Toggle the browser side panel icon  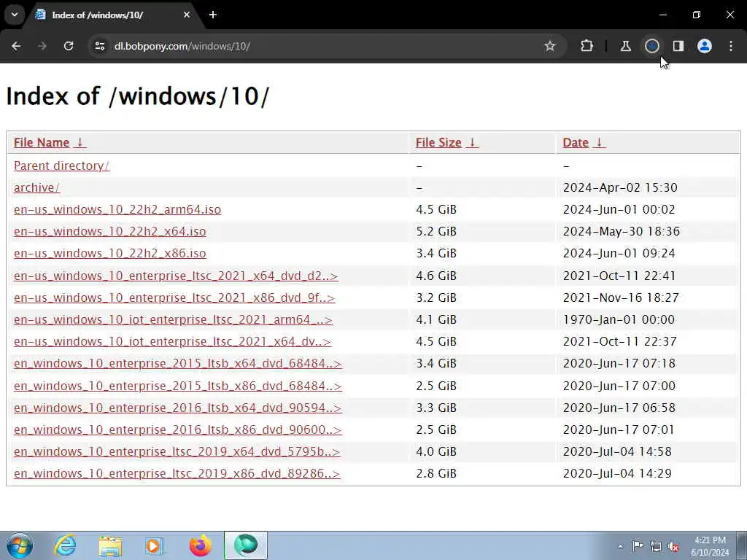point(678,46)
